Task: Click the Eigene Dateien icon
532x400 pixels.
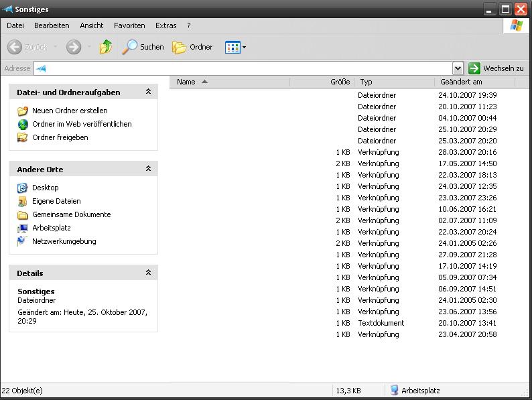Action: 23,201
